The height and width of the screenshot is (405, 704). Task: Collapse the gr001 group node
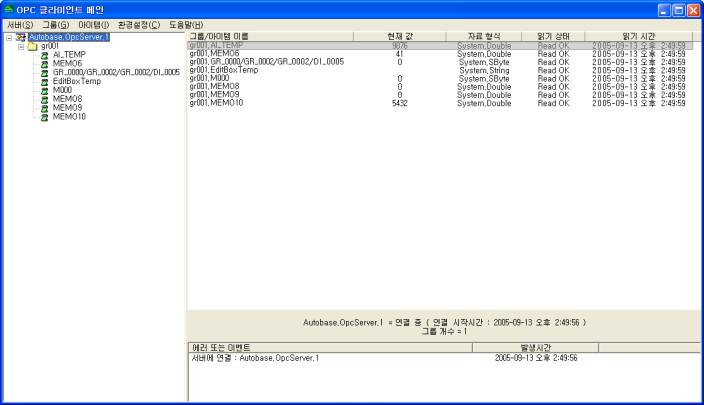[x=20, y=46]
